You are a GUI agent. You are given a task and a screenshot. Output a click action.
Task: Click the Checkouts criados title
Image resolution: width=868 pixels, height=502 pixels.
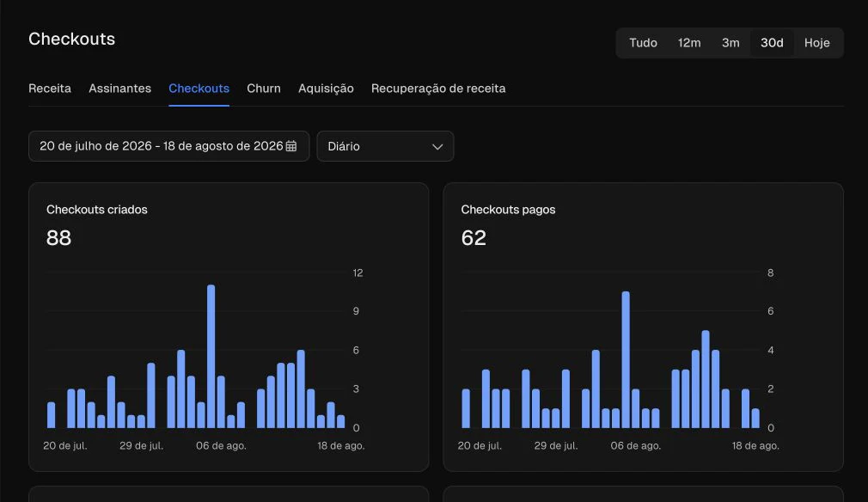click(x=97, y=210)
